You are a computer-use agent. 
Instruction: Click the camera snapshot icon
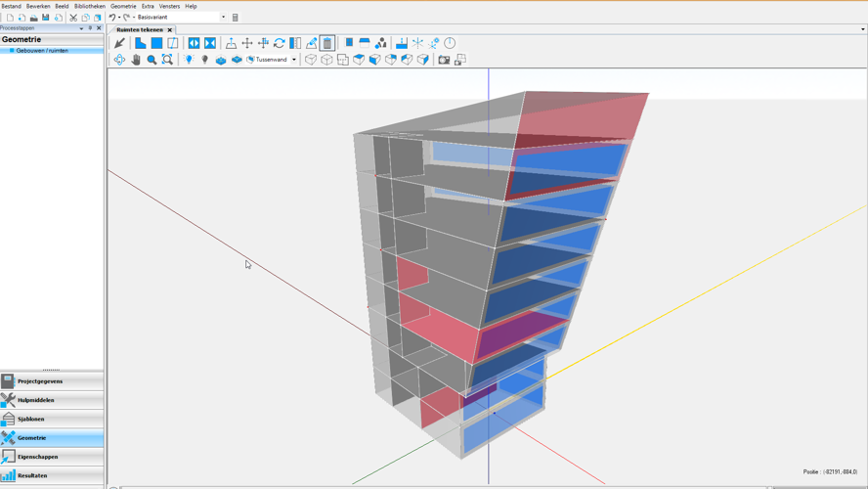point(444,60)
